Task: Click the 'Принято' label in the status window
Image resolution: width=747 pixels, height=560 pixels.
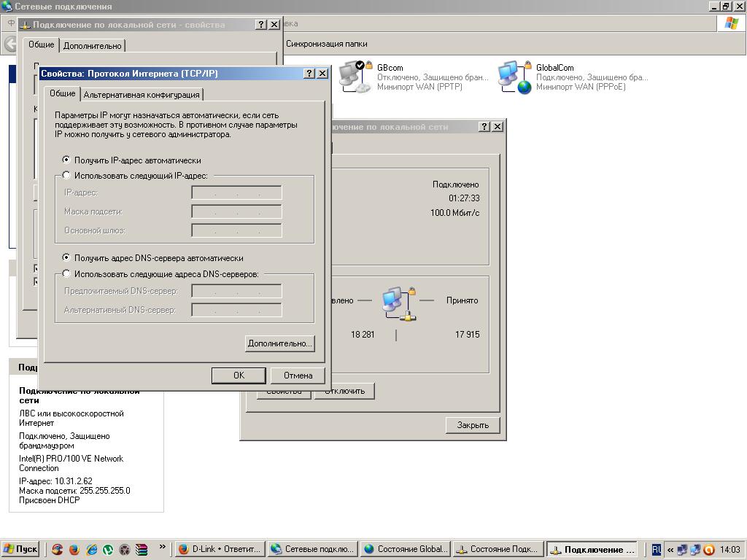Action: (x=462, y=300)
